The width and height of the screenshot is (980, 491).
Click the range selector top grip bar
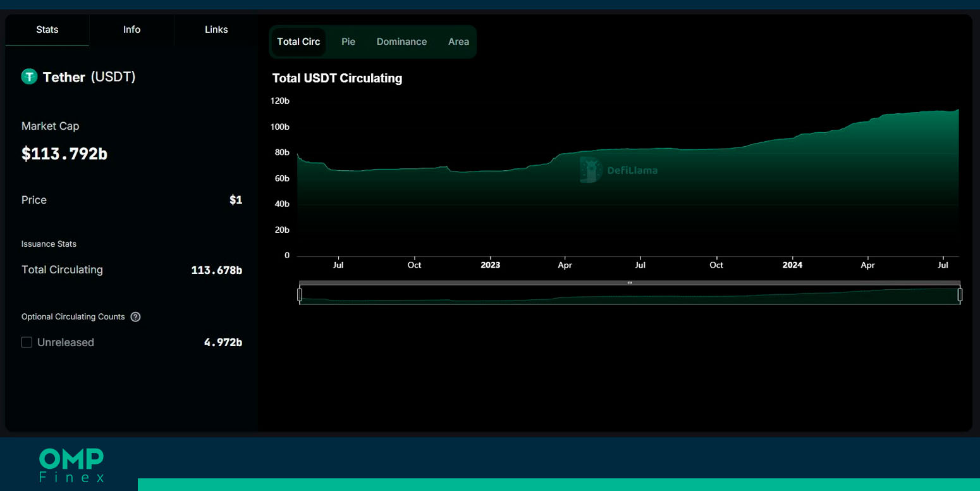(630, 283)
